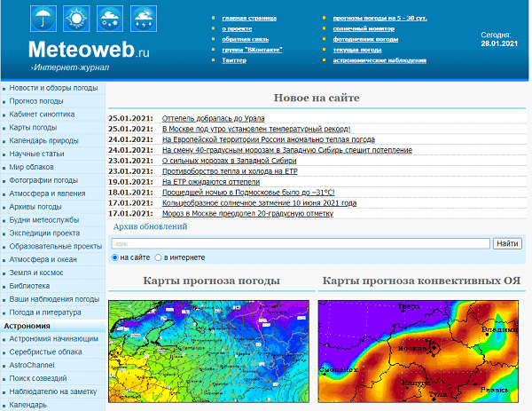Open the 'солнечный монитор' link
This screenshot has height=411, width=532.
pos(364,29)
